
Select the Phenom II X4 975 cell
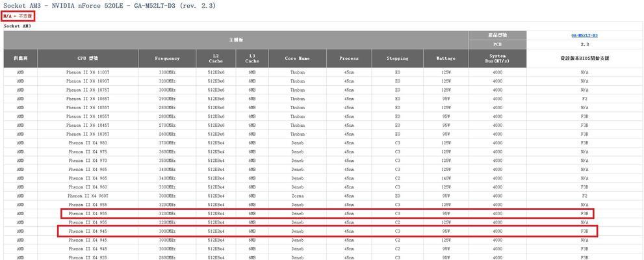[88, 151]
